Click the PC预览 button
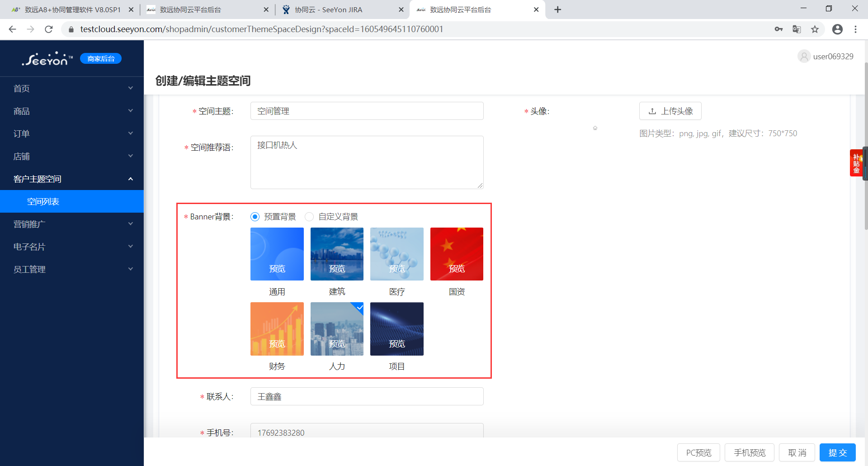Screen dimensions: 868x466 coord(698,452)
